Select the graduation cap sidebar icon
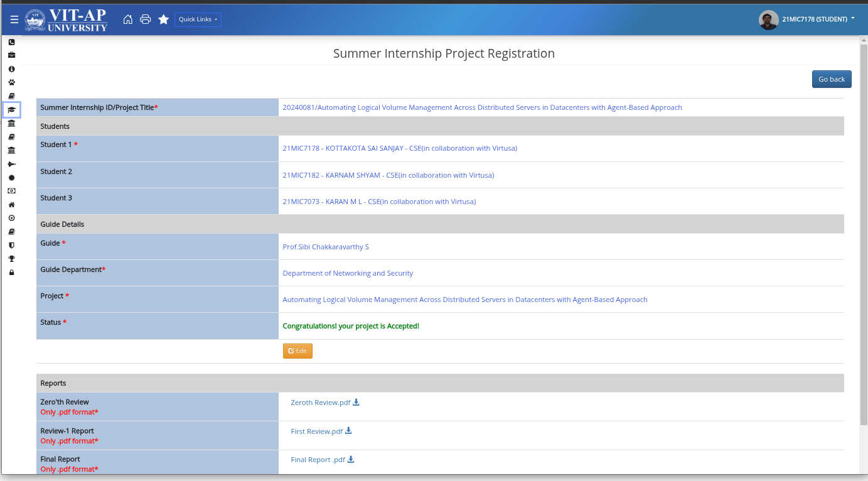868x481 pixels. point(11,110)
